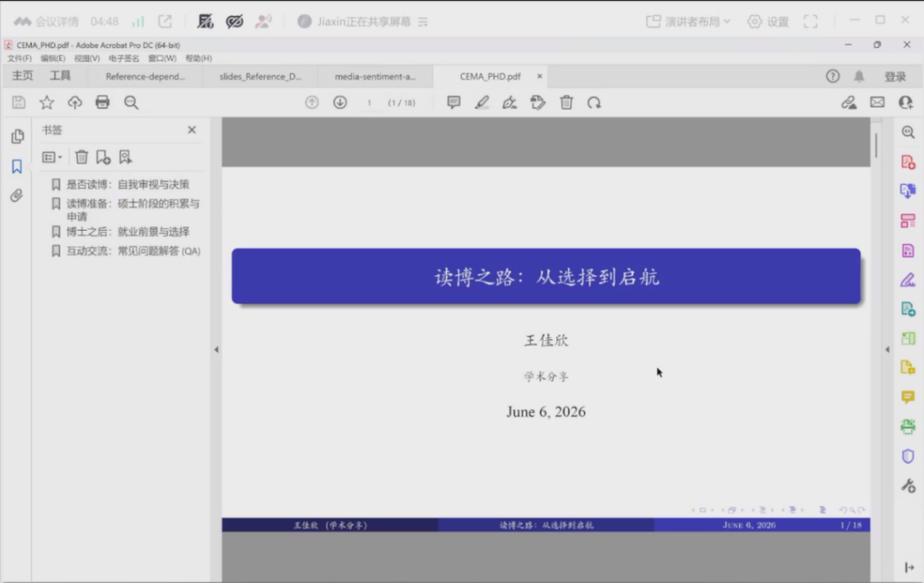Open the help question mark icon

[x=832, y=76]
